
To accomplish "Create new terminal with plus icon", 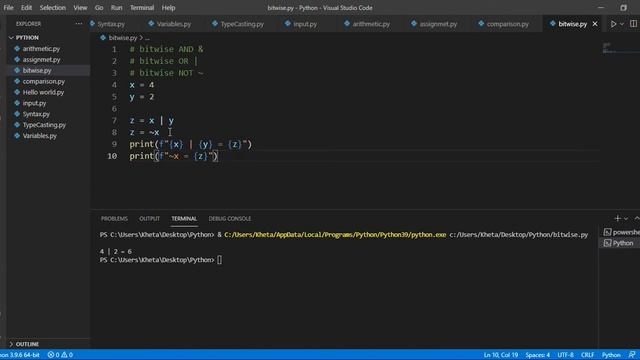I will (617, 219).
